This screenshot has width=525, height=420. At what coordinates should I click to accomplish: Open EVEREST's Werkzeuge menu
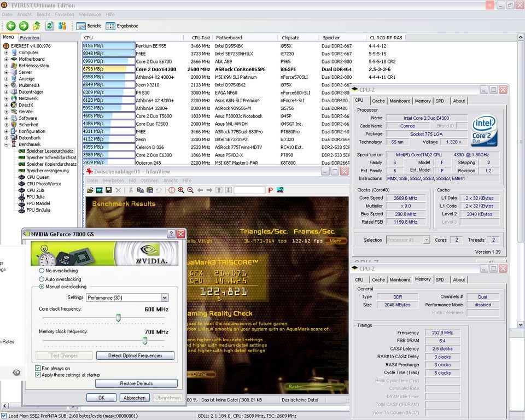90,14
